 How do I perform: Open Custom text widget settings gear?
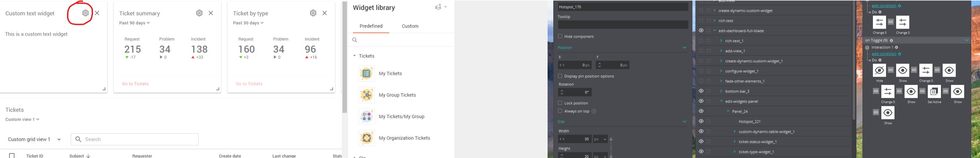coord(86,13)
